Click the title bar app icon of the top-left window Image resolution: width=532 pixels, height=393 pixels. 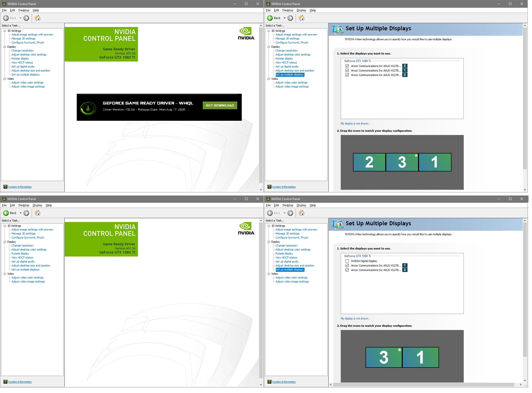click(4, 4)
